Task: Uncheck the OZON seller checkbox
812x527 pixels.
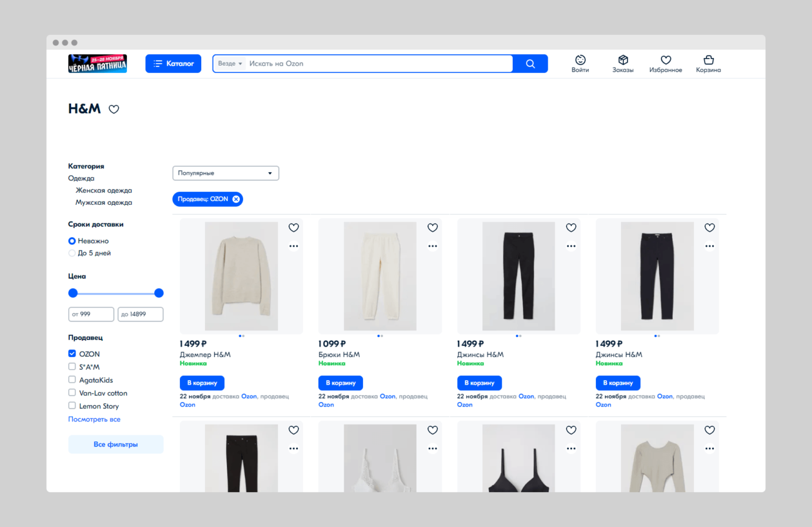Action: tap(71, 353)
